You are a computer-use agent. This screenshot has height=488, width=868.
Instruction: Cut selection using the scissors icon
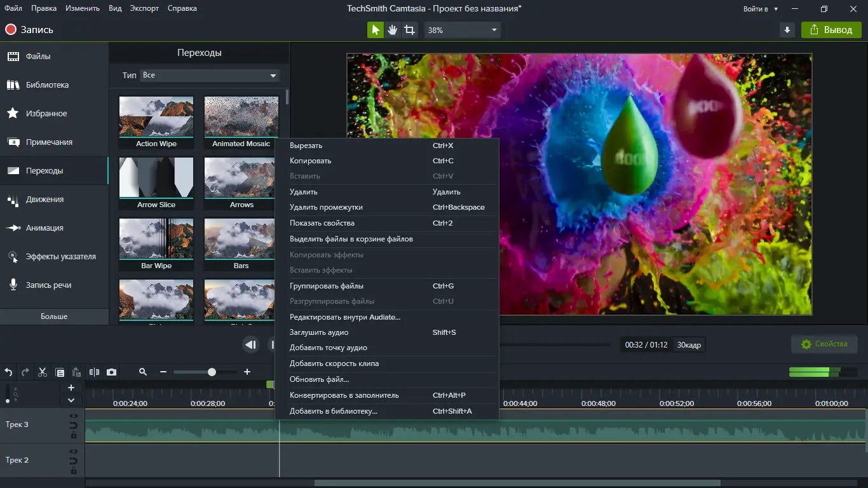[42, 372]
